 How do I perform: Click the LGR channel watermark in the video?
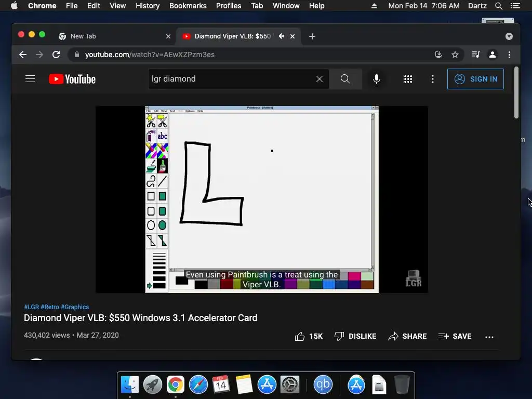tap(414, 278)
